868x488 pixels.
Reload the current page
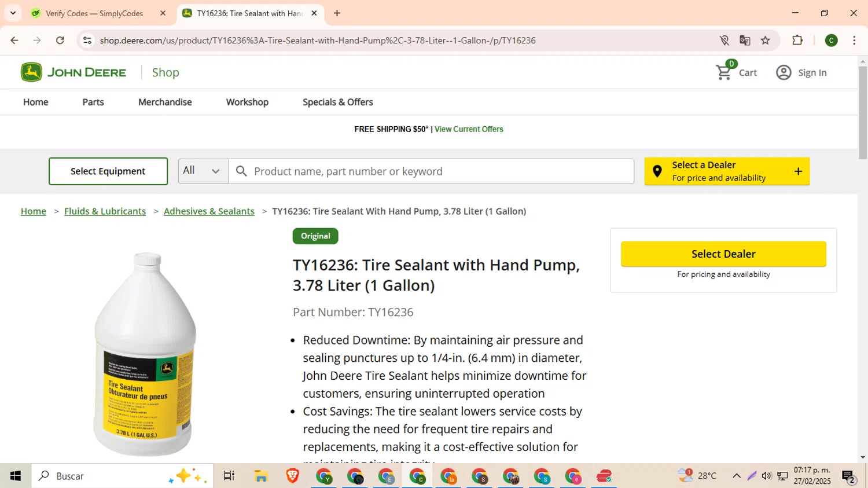click(x=60, y=40)
